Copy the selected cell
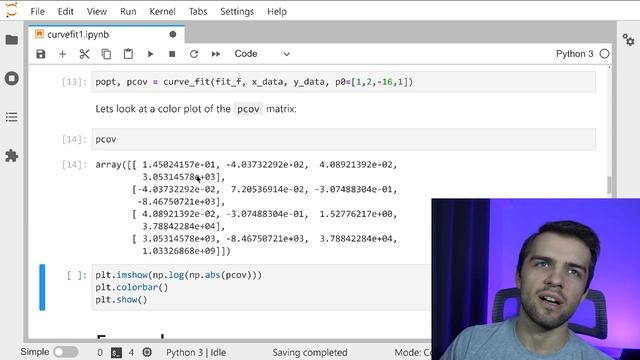640x360 pixels. point(106,54)
